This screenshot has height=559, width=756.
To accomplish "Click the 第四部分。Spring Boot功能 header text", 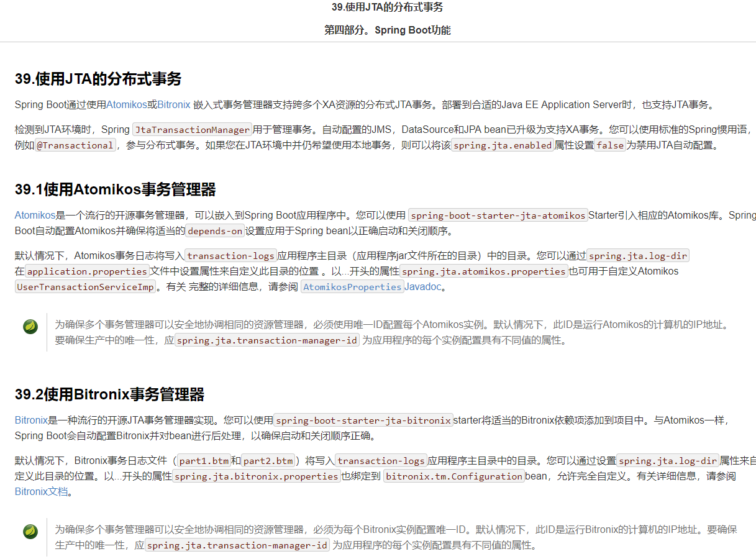I will tap(388, 30).
